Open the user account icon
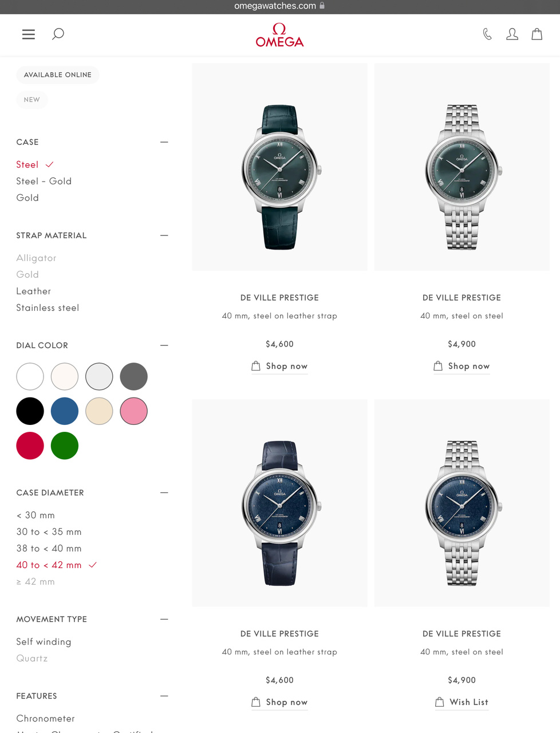 tap(512, 34)
